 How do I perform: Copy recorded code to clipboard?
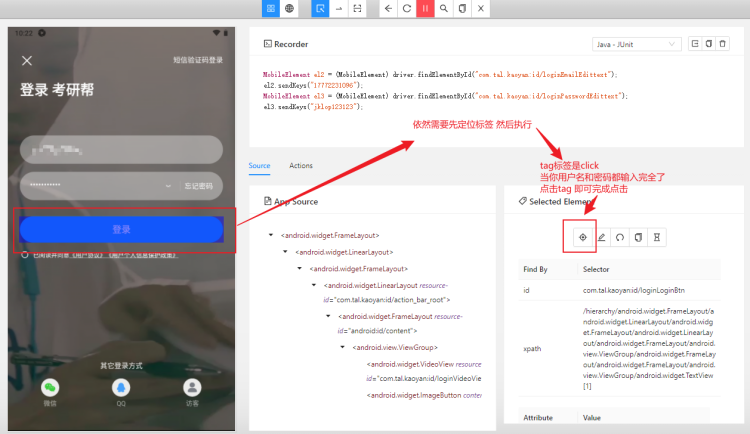click(x=709, y=44)
